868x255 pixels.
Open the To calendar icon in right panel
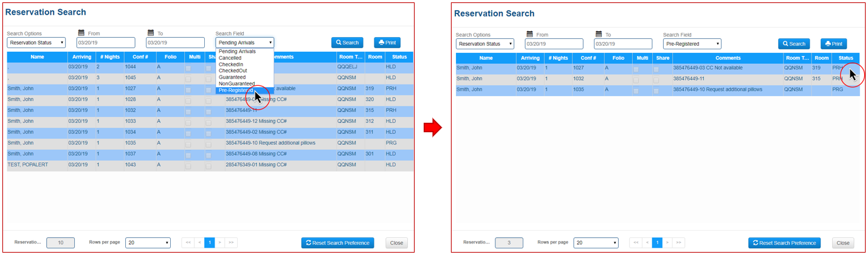coord(599,35)
